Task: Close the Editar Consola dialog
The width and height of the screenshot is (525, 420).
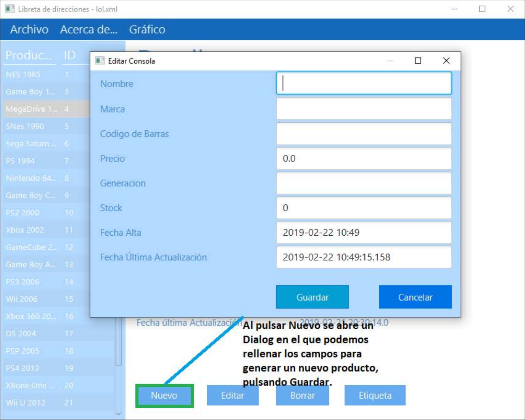Action: 446,60
